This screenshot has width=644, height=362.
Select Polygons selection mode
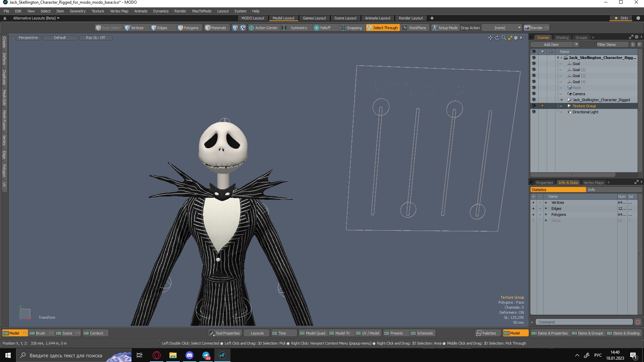pyautogui.click(x=188, y=28)
